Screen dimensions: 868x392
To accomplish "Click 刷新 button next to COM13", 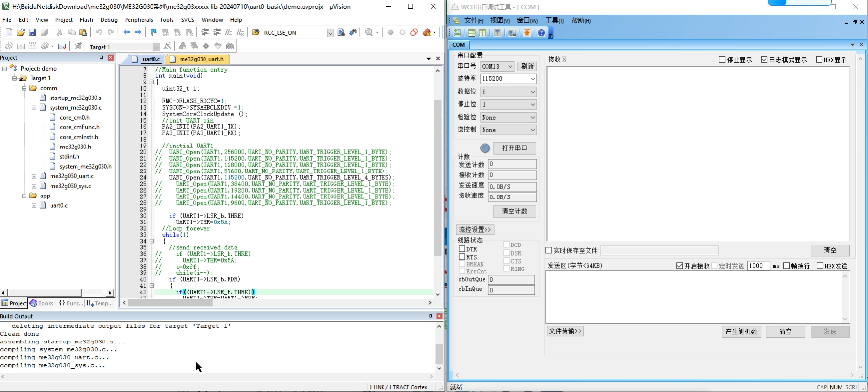I will (527, 66).
